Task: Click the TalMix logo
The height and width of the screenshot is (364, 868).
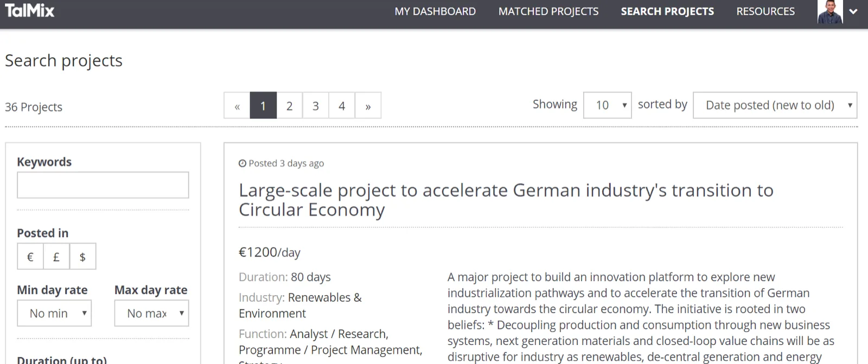Action: click(30, 10)
